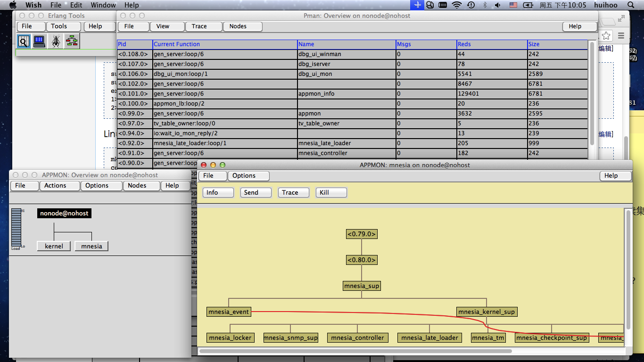Select the appmon_info process row
The height and width of the screenshot is (362, 644).
click(316, 93)
